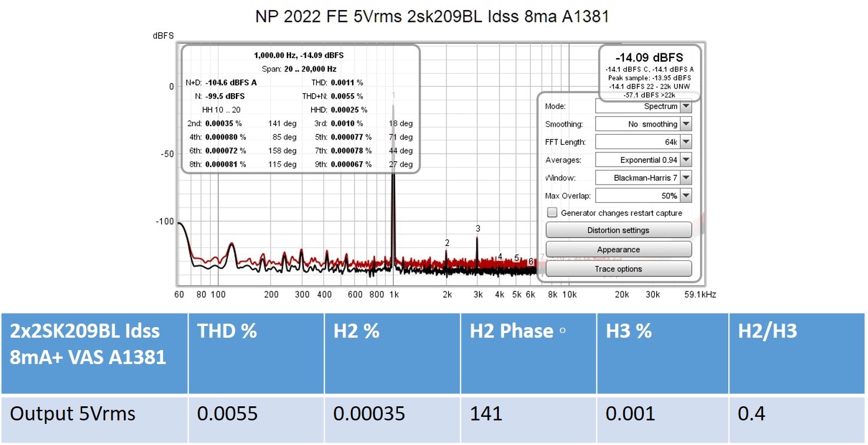868x445 pixels.
Task: Click the Trace options button
Action: coord(619,269)
